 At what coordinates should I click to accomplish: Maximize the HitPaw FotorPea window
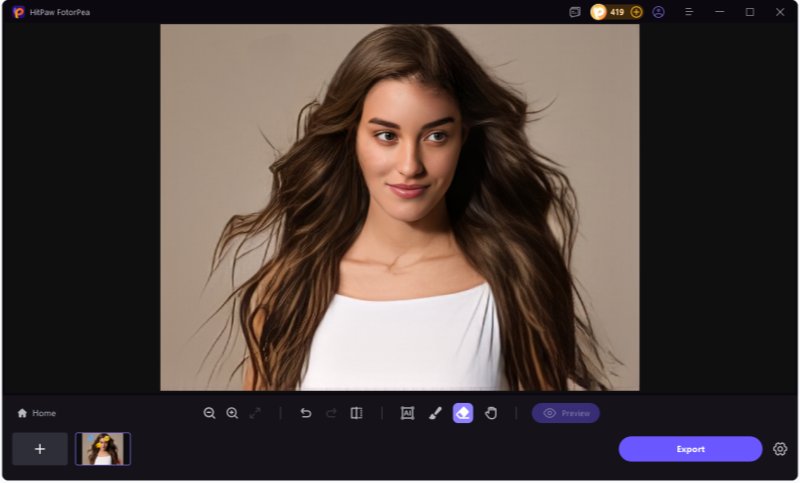click(x=749, y=12)
